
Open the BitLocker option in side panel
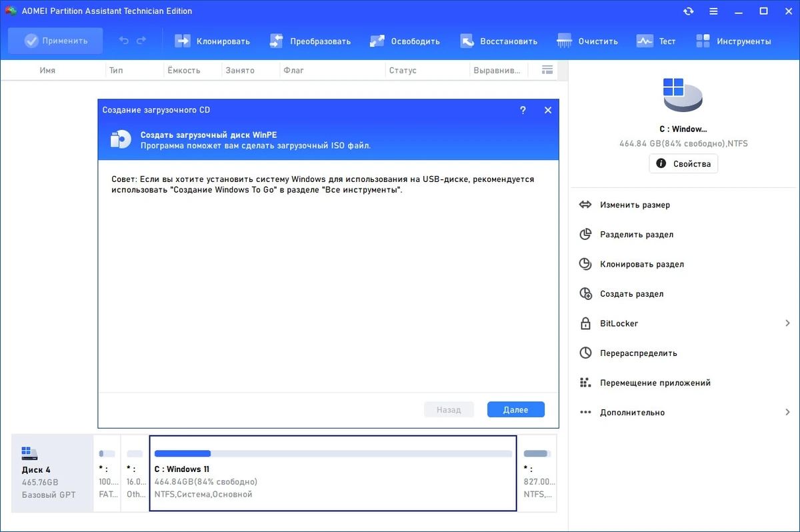(685, 323)
